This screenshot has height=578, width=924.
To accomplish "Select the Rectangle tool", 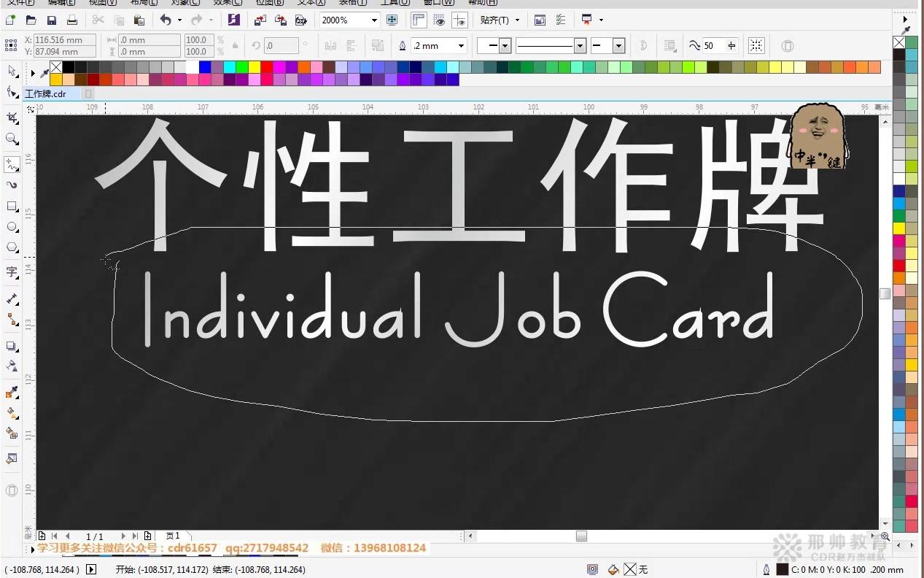I will (11, 207).
